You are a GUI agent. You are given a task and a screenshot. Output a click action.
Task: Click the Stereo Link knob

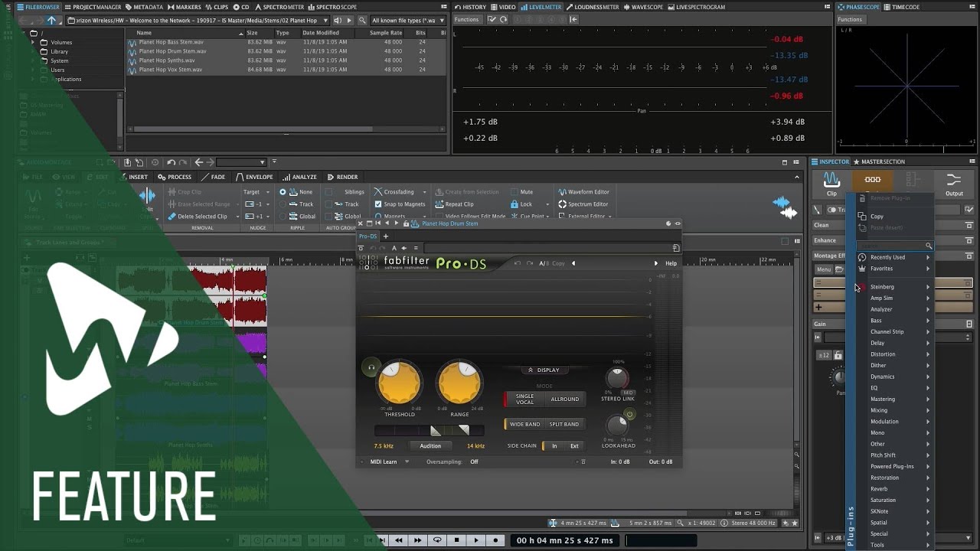616,378
